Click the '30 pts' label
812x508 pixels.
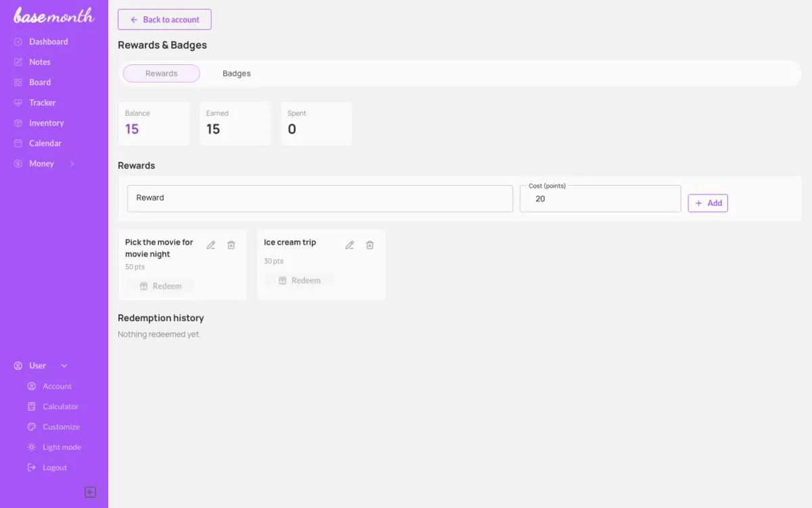273,261
